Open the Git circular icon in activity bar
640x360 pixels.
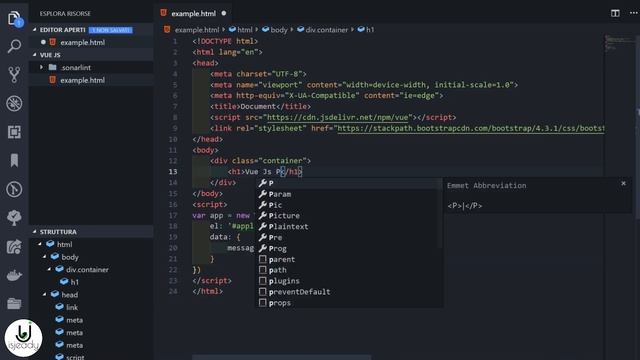14,189
